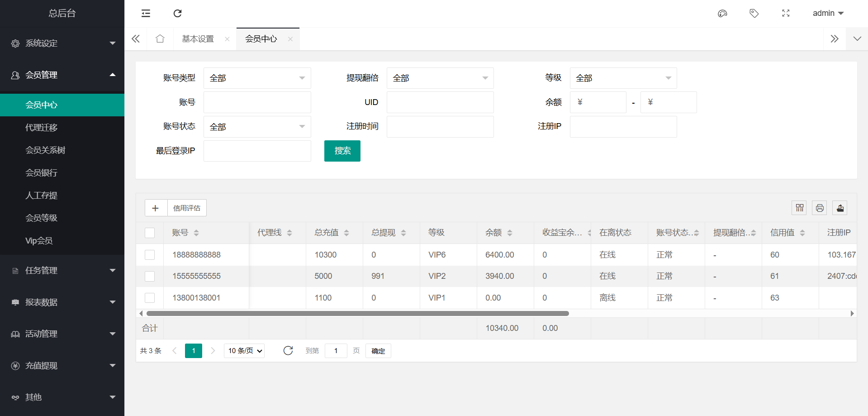
Task: Switch to the 基本设置 tab
Action: 198,39
